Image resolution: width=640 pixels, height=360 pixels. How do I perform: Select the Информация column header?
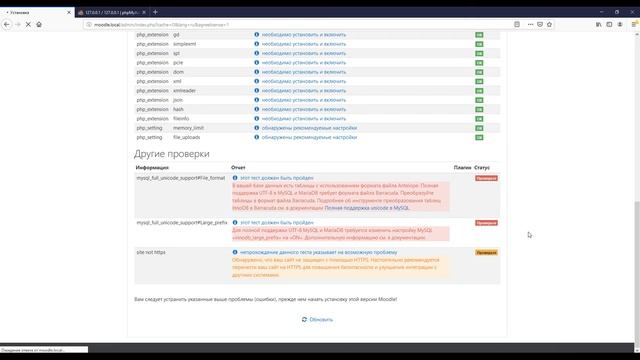(x=152, y=168)
